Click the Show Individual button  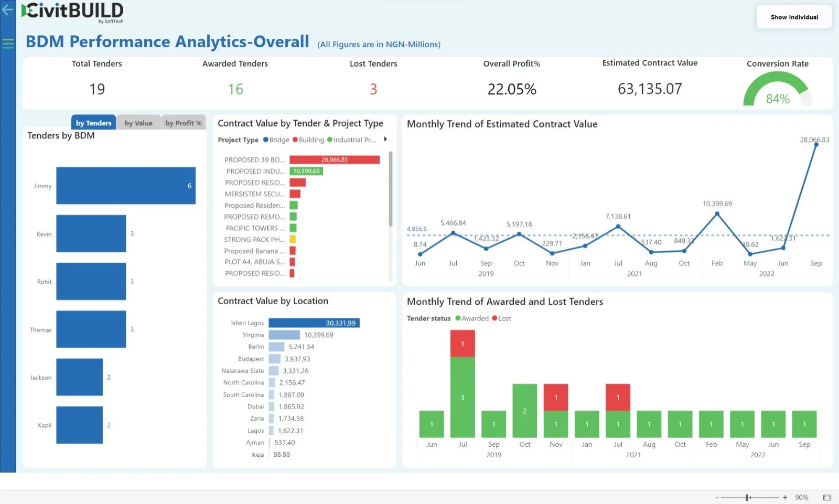click(x=794, y=17)
